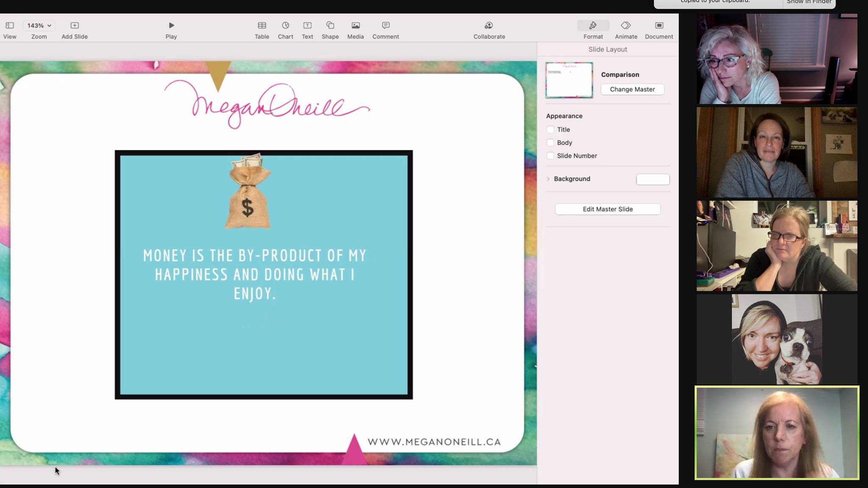Click the Add Slide button
The width and height of the screenshot is (868, 488).
[x=75, y=30]
